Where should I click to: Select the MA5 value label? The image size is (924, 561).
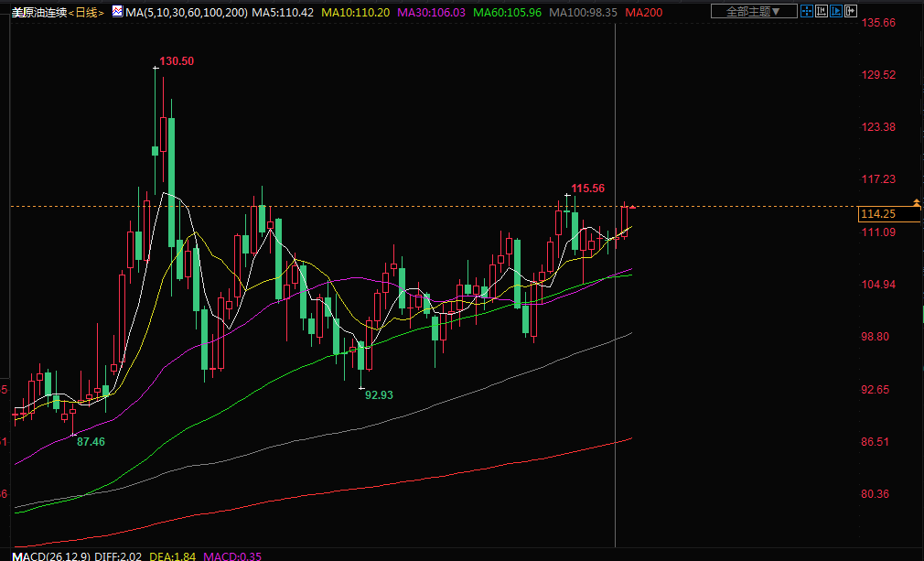click(282, 12)
